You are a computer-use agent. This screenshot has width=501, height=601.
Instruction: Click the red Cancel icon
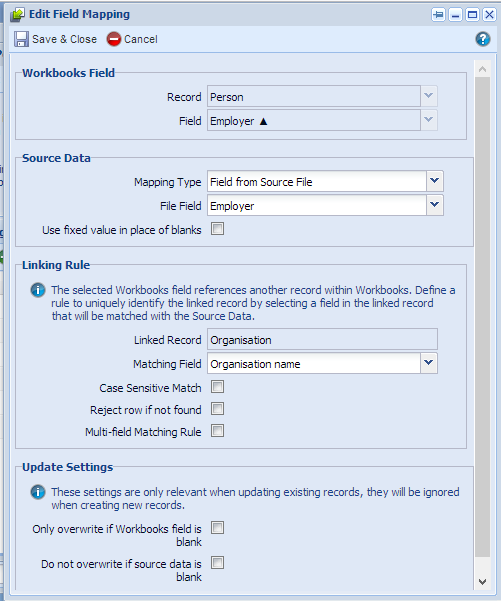pos(114,39)
